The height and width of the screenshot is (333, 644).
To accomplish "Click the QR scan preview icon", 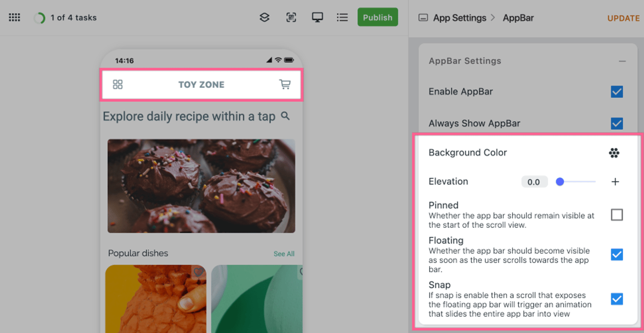I will [x=291, y=17].
